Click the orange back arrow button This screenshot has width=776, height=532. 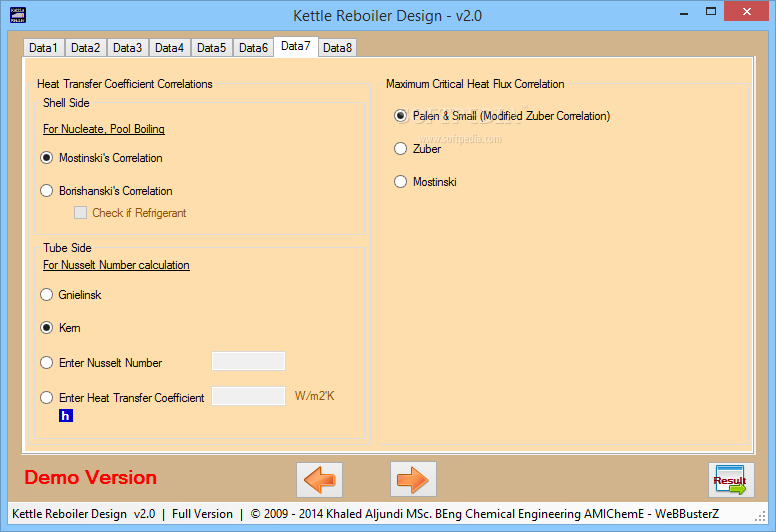[319, 480]
